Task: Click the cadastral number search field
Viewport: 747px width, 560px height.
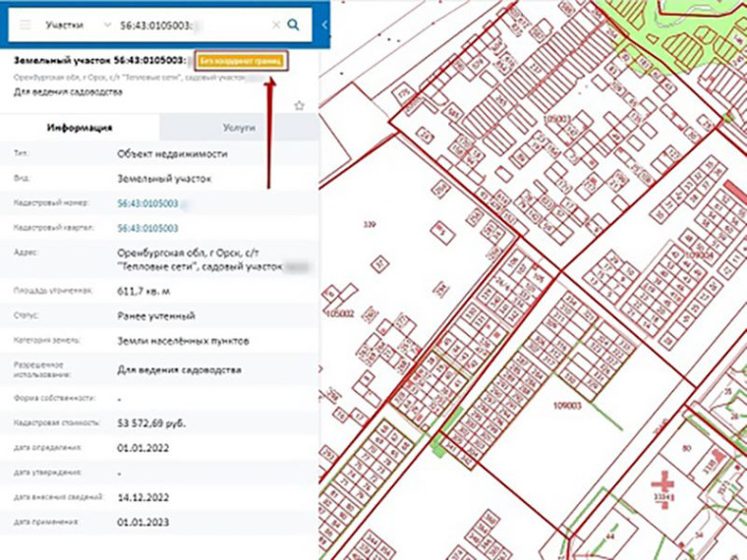Action: pos(191,26)
